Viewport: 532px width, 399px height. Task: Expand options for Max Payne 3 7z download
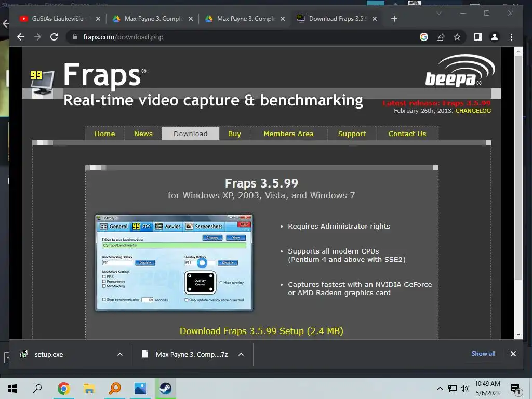[241, 354]
